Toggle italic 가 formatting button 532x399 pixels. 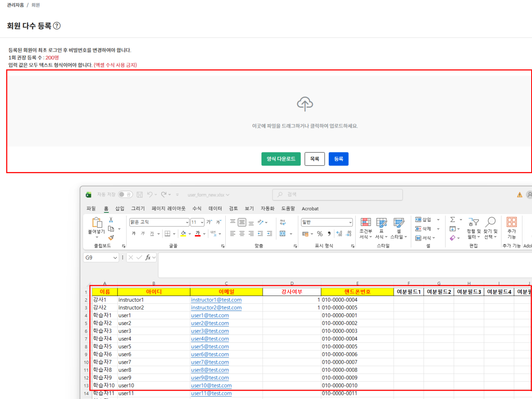point(143,234)
